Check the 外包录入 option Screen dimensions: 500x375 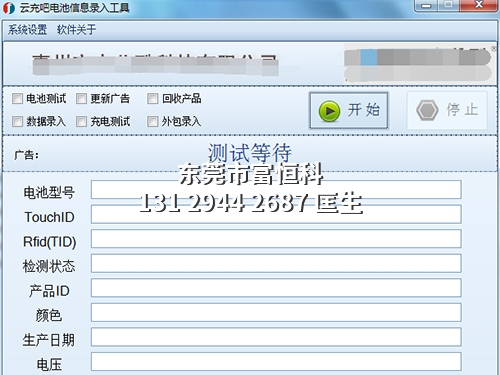[x=153, y=122]
